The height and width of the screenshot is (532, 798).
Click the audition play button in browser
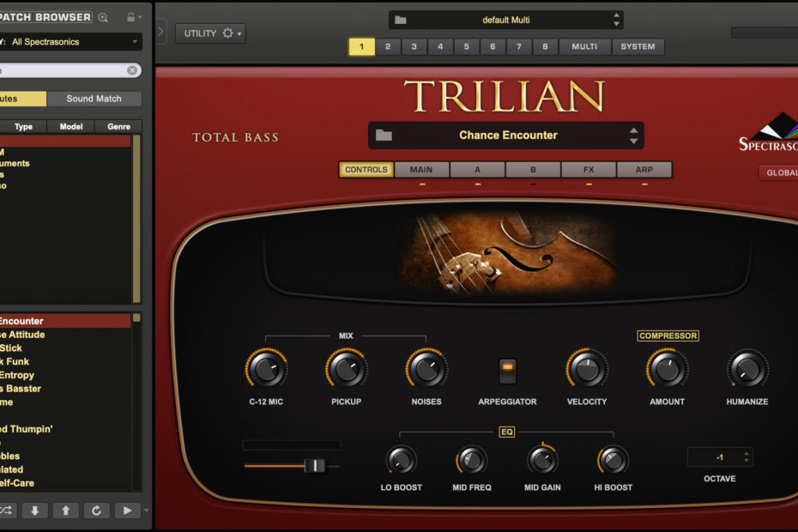[127, 510]
